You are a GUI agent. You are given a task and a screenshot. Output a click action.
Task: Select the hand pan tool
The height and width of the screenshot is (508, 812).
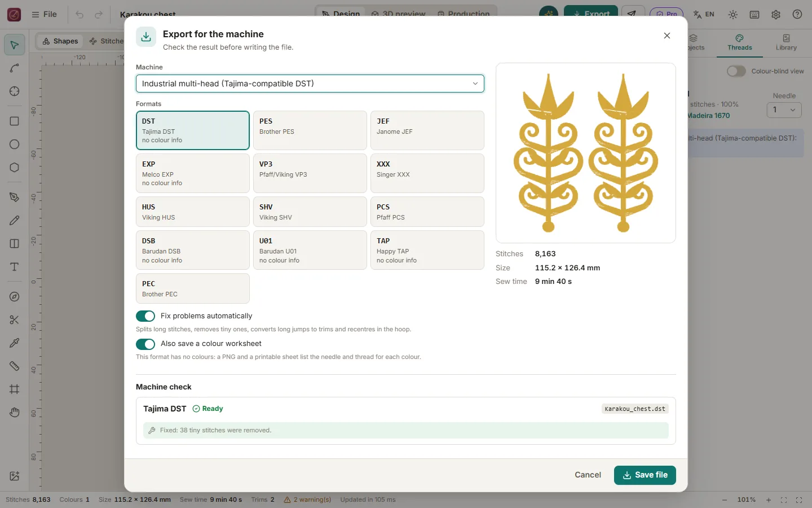coord(15,413)
